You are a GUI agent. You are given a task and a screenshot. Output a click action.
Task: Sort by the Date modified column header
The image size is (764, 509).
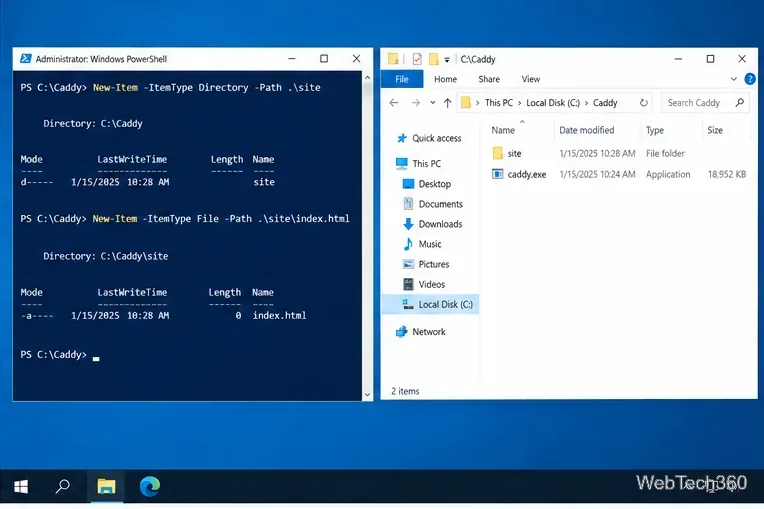coord(587,130)
